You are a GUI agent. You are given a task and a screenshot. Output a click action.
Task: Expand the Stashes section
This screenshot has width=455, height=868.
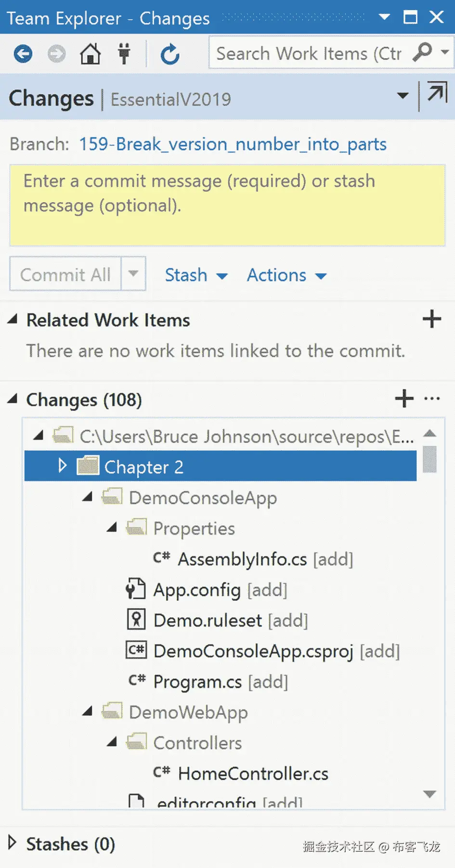[x=13, y=842]
